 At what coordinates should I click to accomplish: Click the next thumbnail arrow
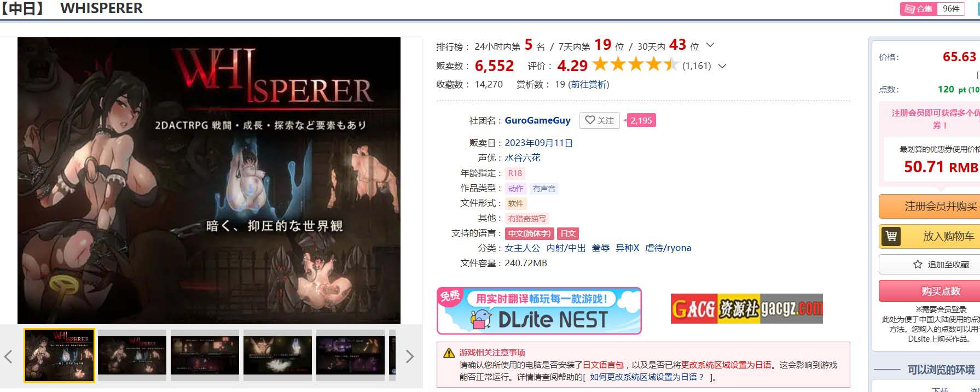tap(410, 357)
